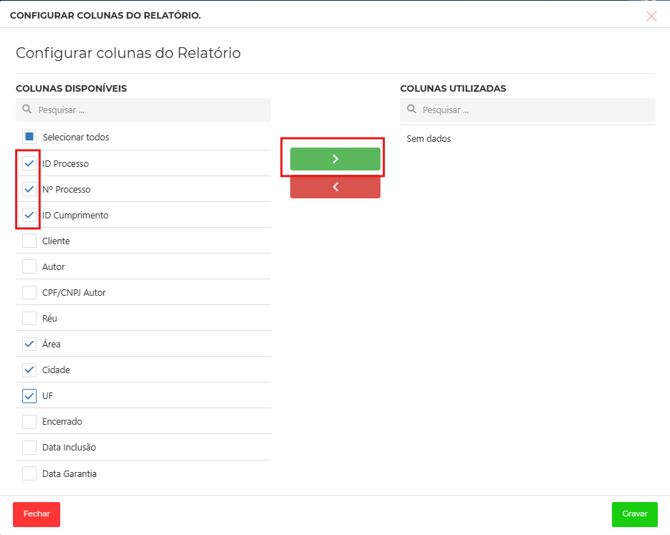Uncheck the Área checkbox
Screen dimensions: 670x535
30,344
